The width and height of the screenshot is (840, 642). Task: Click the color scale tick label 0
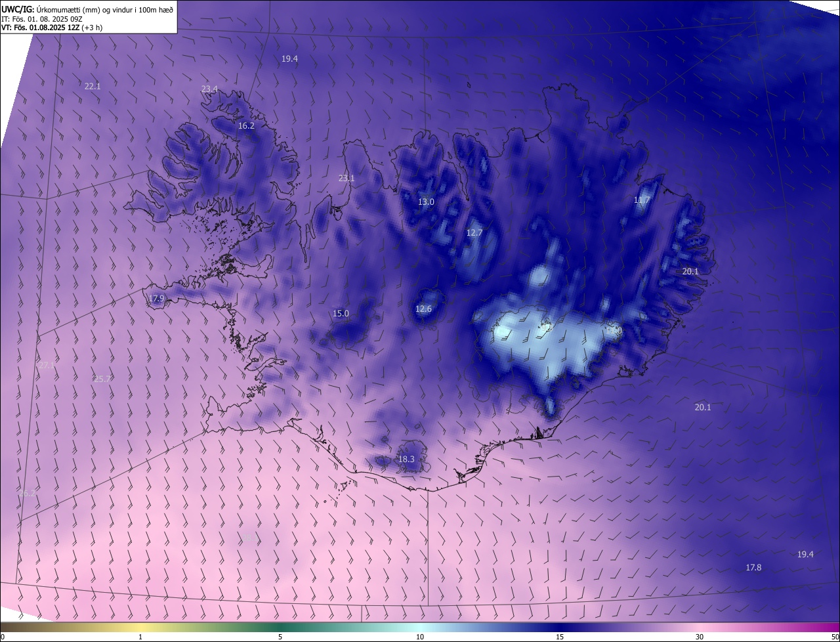pos(2,637)
